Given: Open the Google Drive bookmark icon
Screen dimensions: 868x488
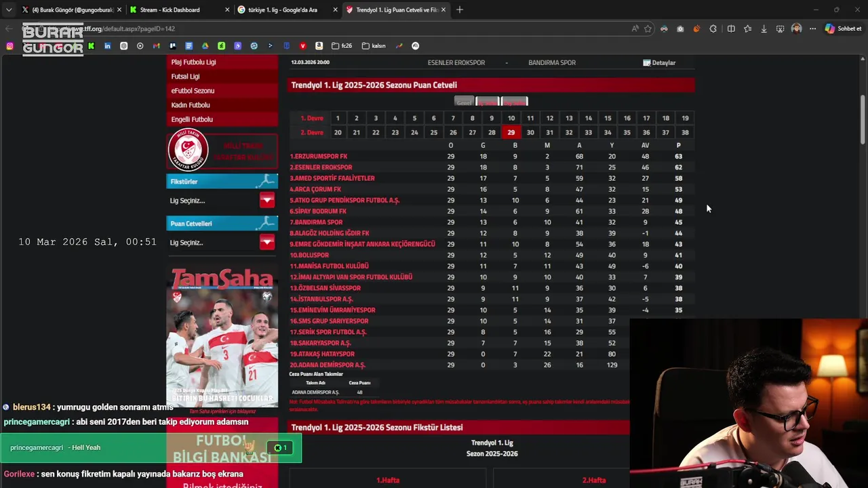Looking at the screenshot, I should click(x=205, y=46).
